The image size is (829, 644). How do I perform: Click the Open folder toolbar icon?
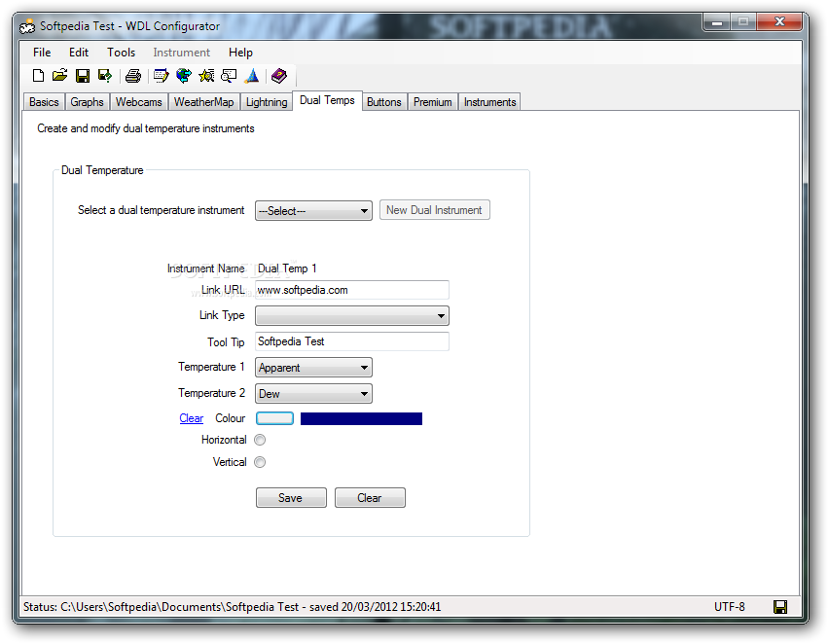pyautogui.click(x=59, y=76)
